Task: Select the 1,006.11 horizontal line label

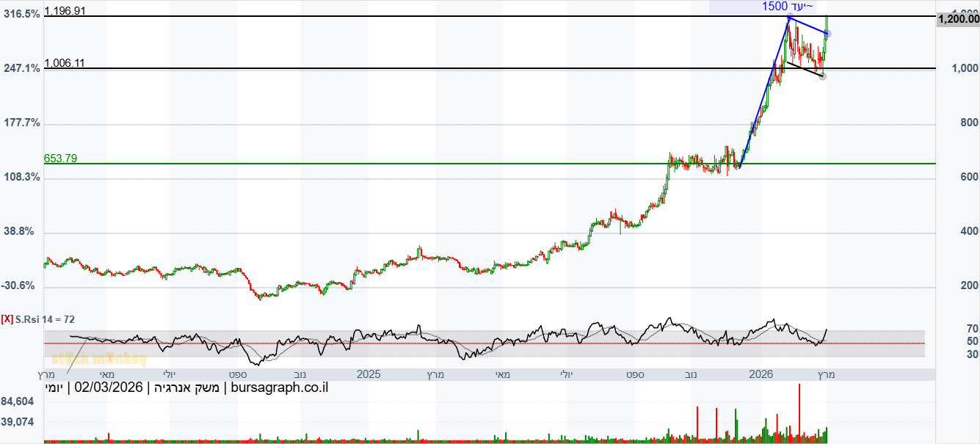Action: 65,63
